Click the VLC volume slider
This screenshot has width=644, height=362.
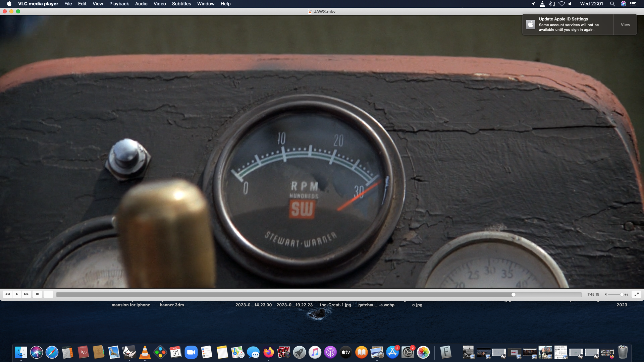point(615,295)
